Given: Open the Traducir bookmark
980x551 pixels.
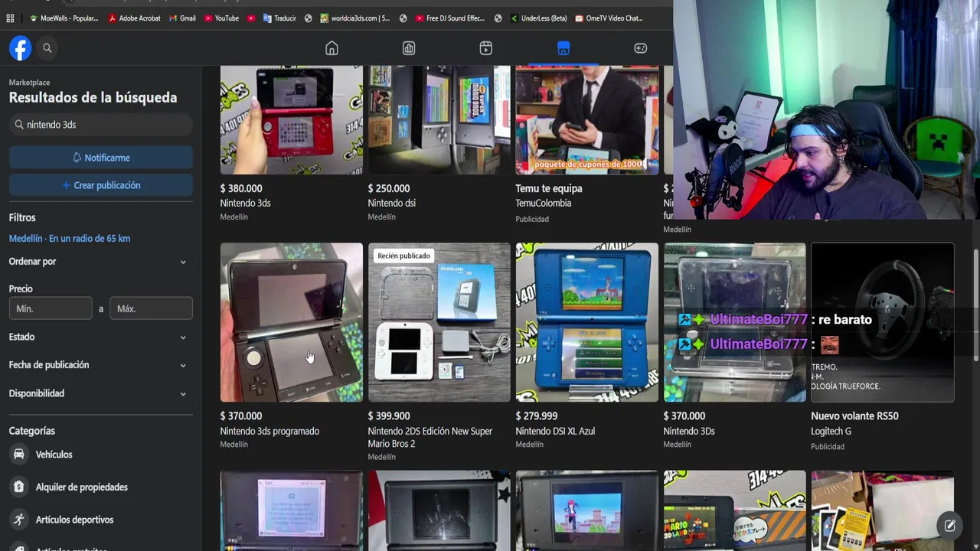Looking at the screenshot, I should 279,18.
